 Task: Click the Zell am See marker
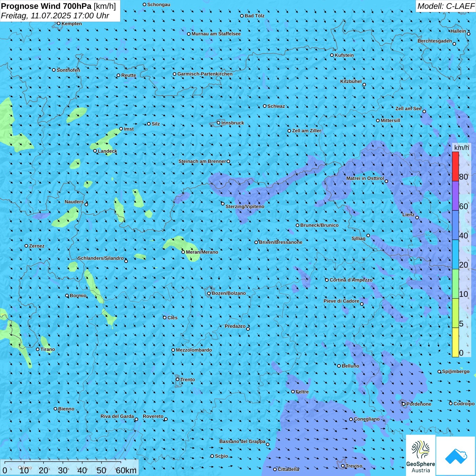coord(424,112)
